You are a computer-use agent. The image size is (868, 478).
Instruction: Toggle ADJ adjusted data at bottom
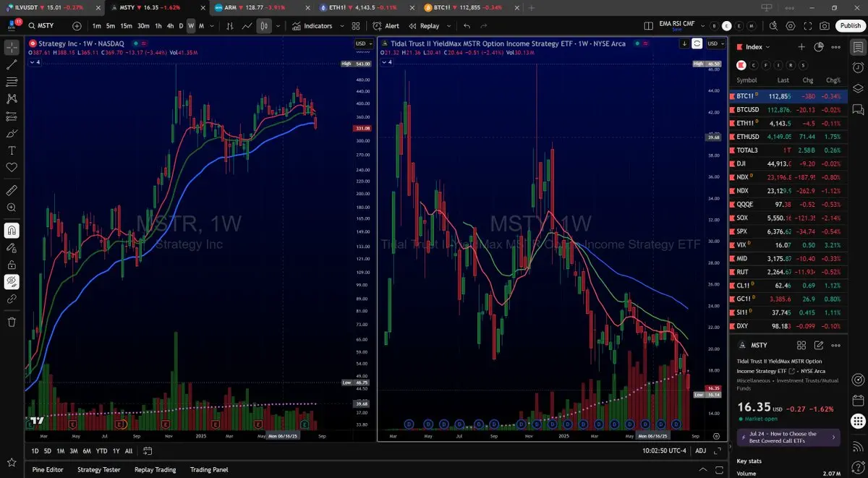[700, 451]
